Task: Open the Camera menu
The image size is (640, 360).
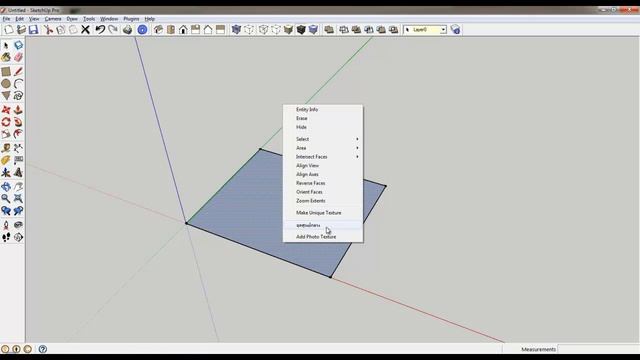Action: [x=53, y=19]
